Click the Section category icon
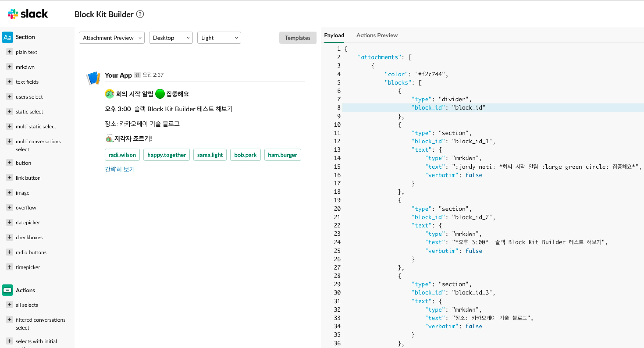 [7, 37]
